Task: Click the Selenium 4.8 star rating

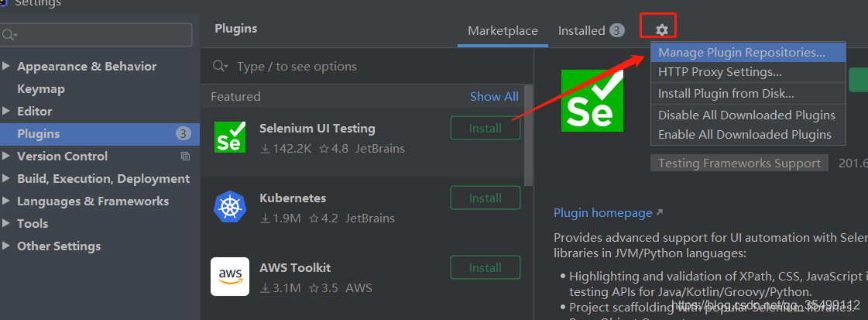Action: point(334,149)
